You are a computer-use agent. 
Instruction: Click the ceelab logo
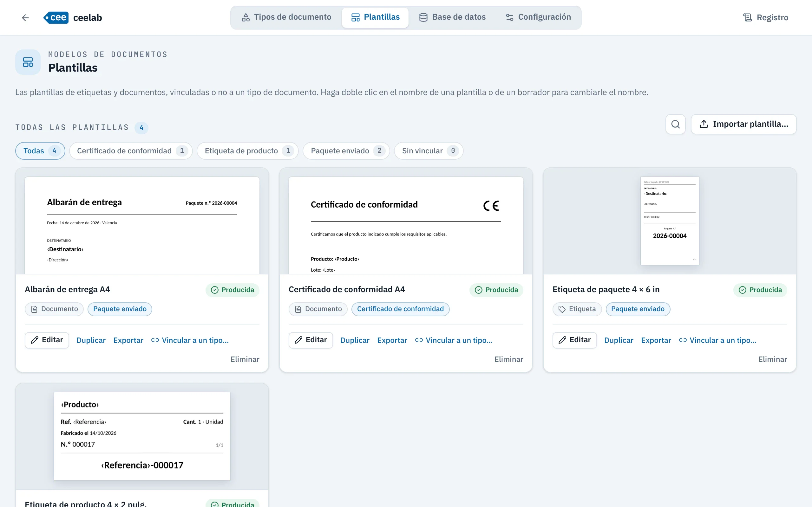73,18
